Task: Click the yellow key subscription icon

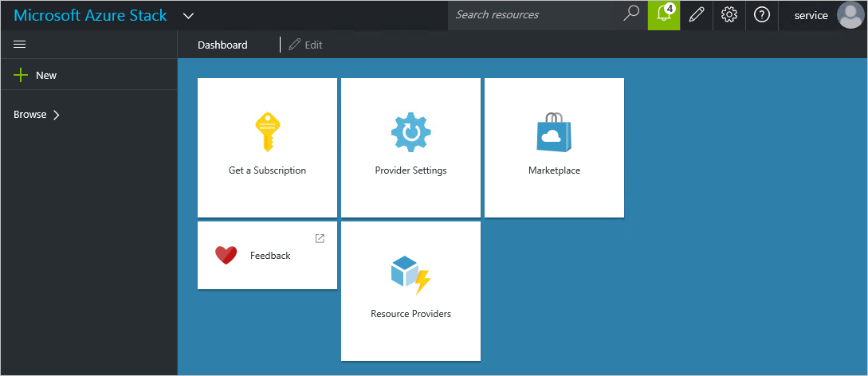Action: 267,132
